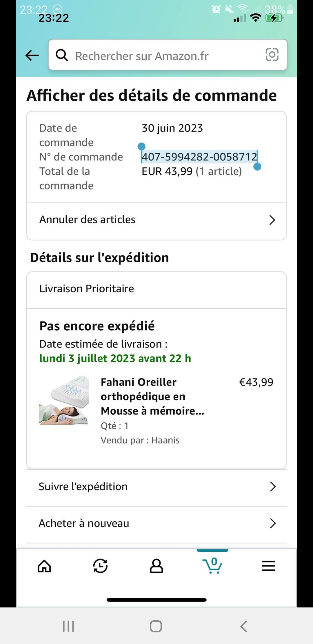
Task: Tap the back arrow beside search bar
Action: [x=32, y=55]
